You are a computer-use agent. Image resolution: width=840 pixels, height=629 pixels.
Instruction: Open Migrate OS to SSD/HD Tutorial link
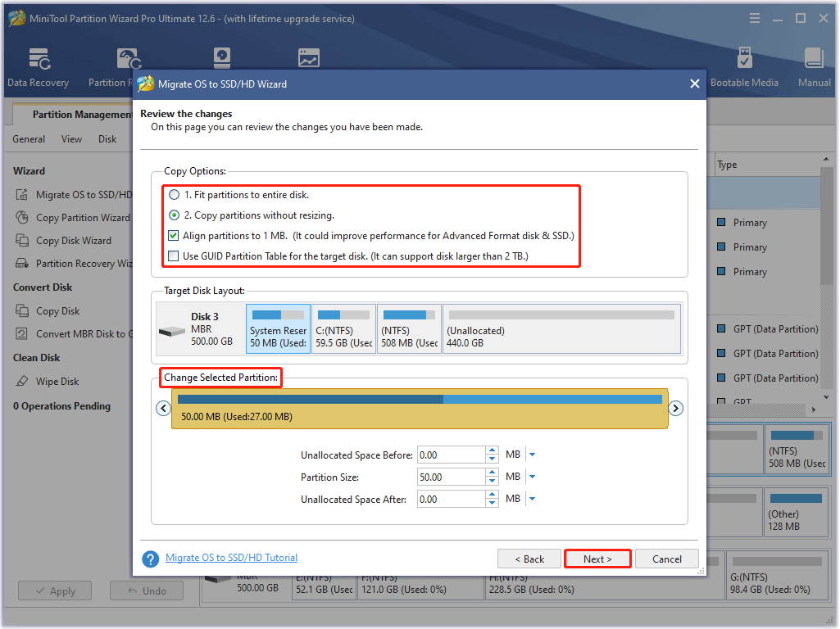click(231, 558)
